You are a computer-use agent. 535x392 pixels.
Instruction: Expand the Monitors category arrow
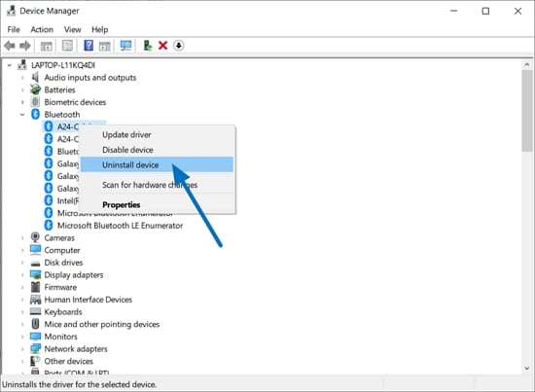point(22,337)
